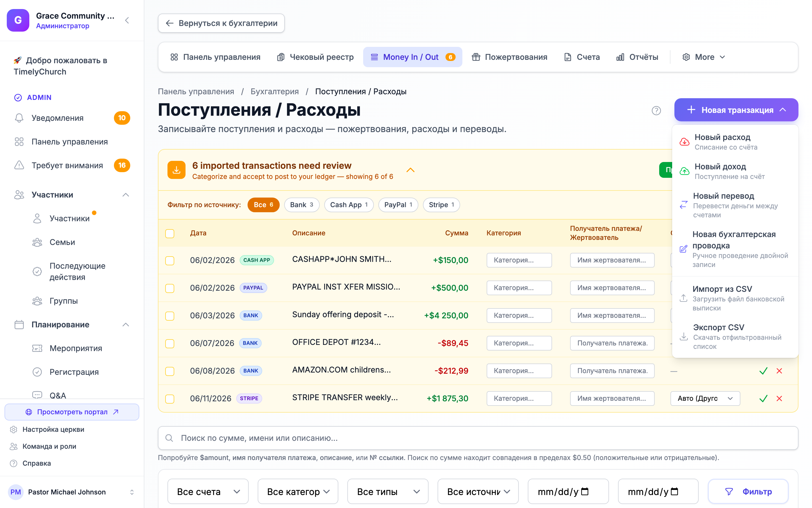Choose Новый перевод from menu

click(735, 205)
